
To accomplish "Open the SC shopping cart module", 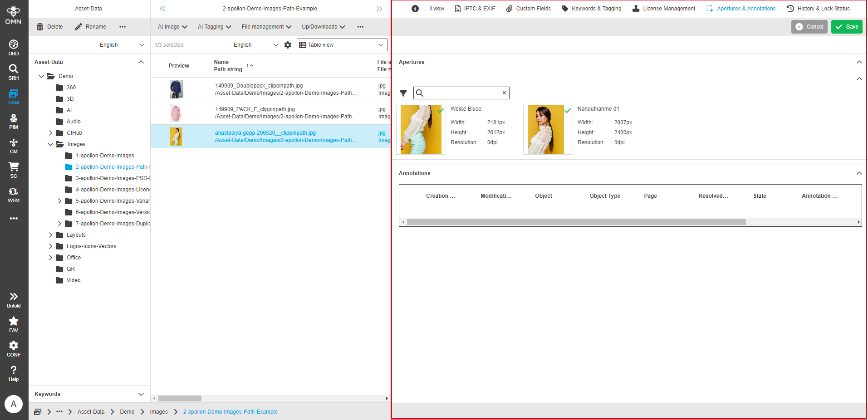I will (x=14, y=170).
